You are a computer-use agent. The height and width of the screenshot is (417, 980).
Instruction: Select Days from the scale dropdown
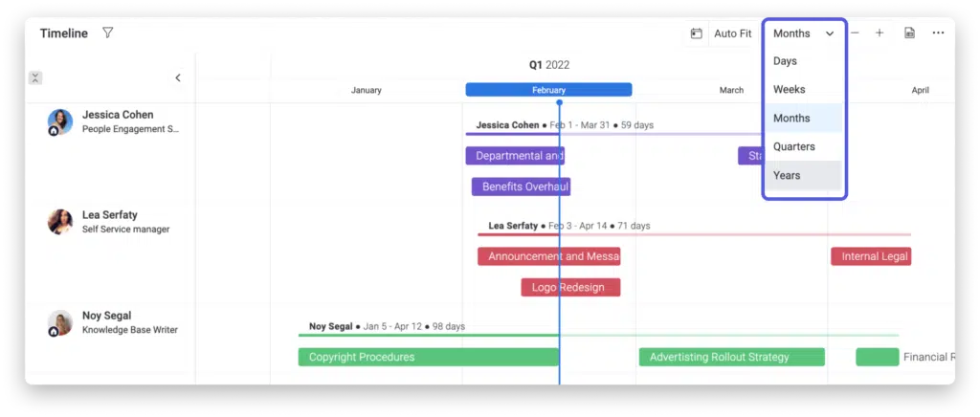pyautogui.click(x=785, y=61)
